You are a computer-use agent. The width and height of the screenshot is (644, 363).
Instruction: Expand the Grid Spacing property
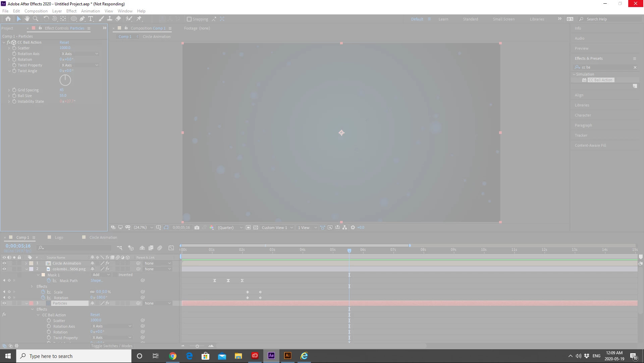pos(9,90)
